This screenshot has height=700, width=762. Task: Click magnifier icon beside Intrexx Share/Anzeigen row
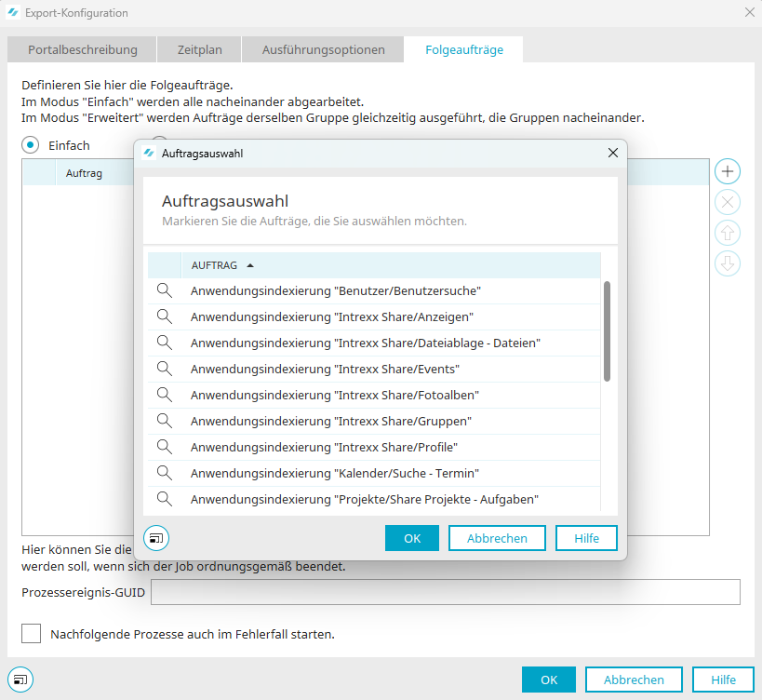[x=165, y=316]
